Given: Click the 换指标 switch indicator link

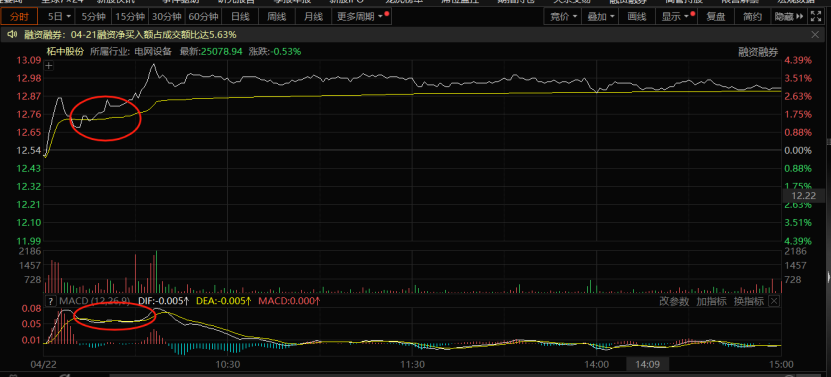Looking at the screenshot, I should [x=748, y=301].
